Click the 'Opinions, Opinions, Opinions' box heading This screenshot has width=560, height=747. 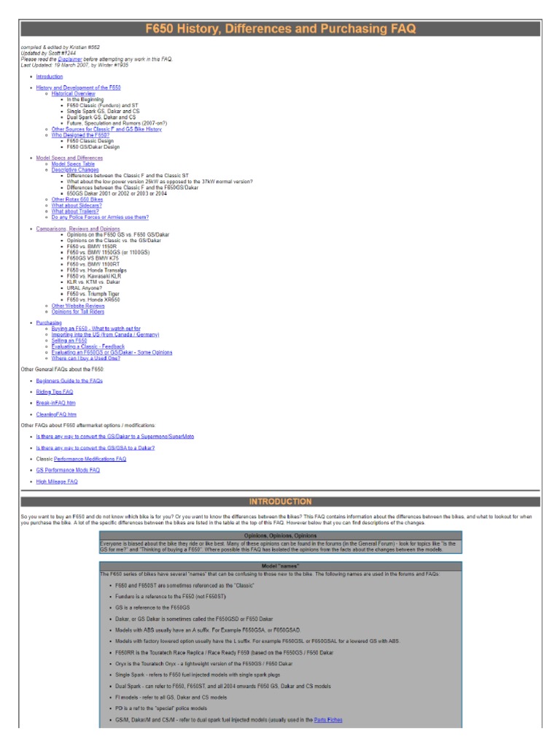point(281,535)
